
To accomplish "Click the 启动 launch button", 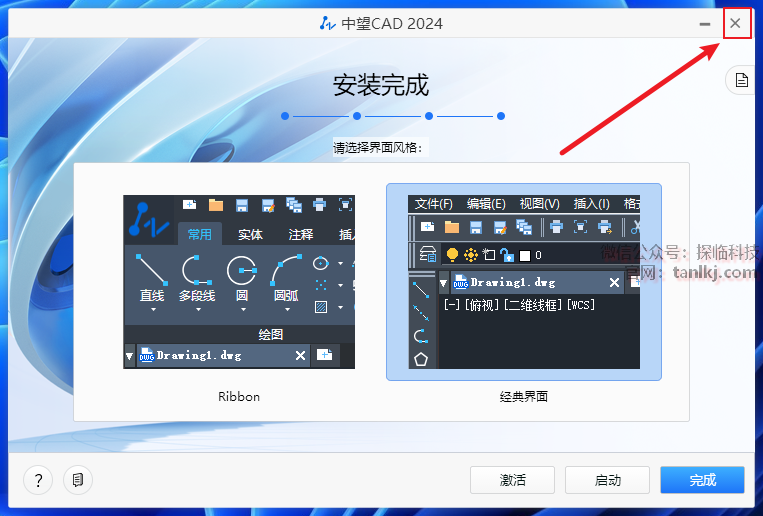I will tap(607, 480).
